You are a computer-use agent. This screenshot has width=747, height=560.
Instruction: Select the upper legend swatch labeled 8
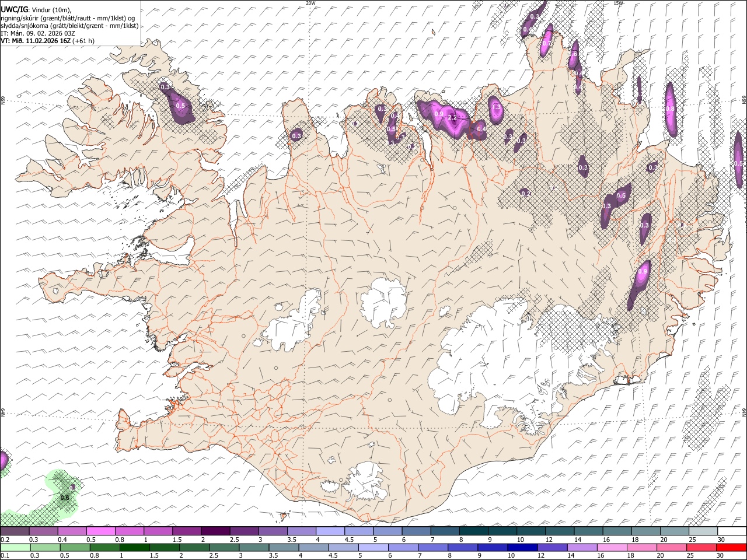[473, 531]
